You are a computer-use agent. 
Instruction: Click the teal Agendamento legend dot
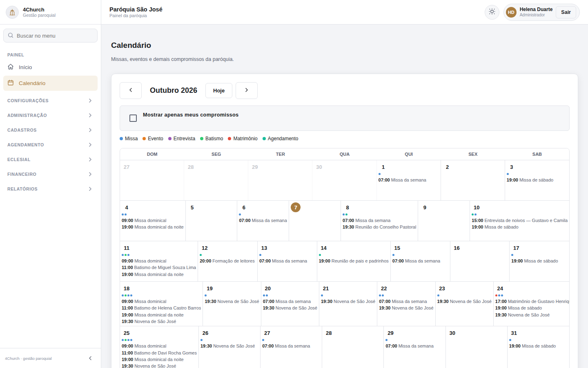(264, 139)
